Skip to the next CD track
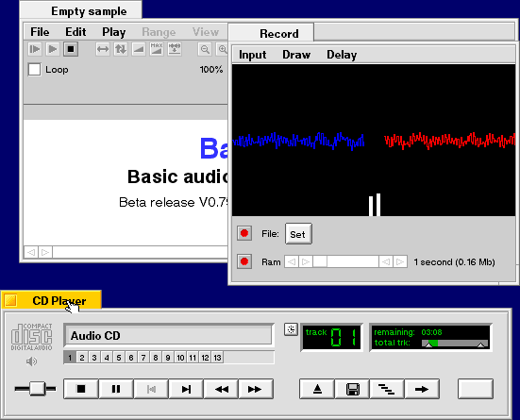 point(186,389)
